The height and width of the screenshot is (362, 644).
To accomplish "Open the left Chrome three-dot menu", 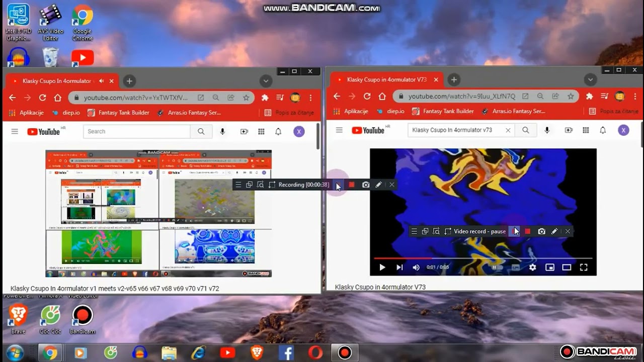I will click(311, 98).
